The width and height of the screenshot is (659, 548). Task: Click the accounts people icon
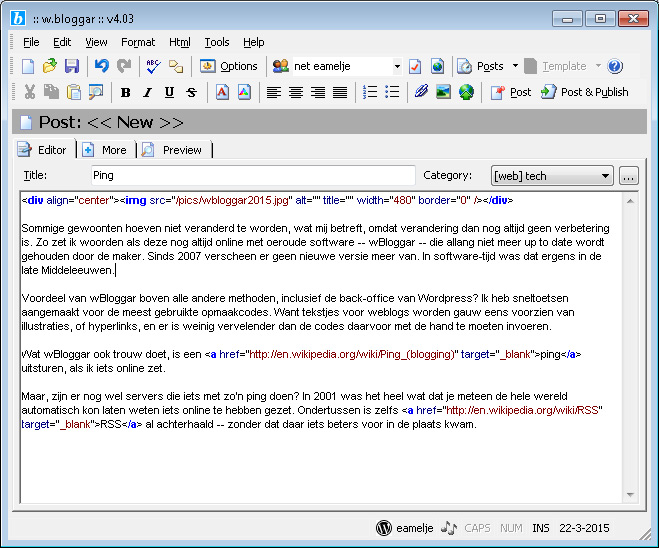[280, 66]
